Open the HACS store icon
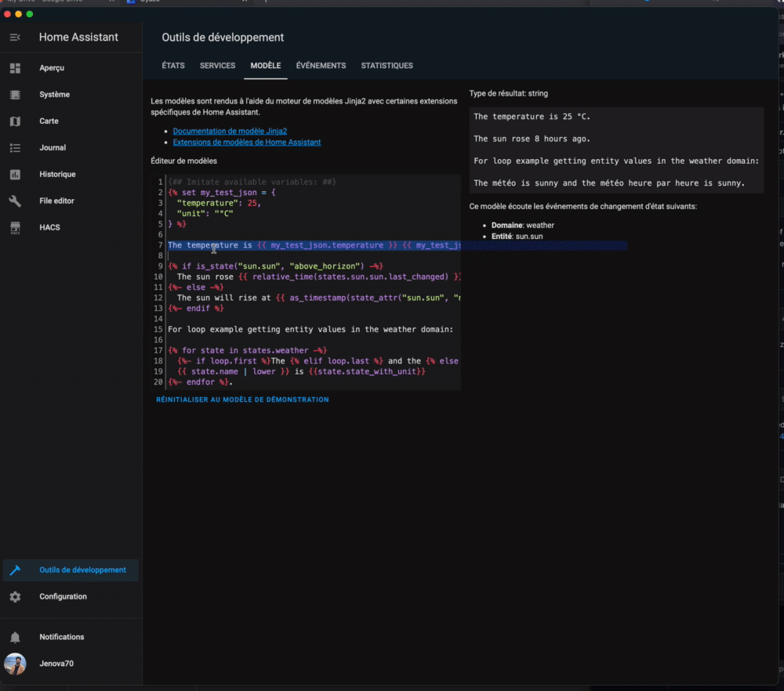784x691 pixels. tap(15, 227)
